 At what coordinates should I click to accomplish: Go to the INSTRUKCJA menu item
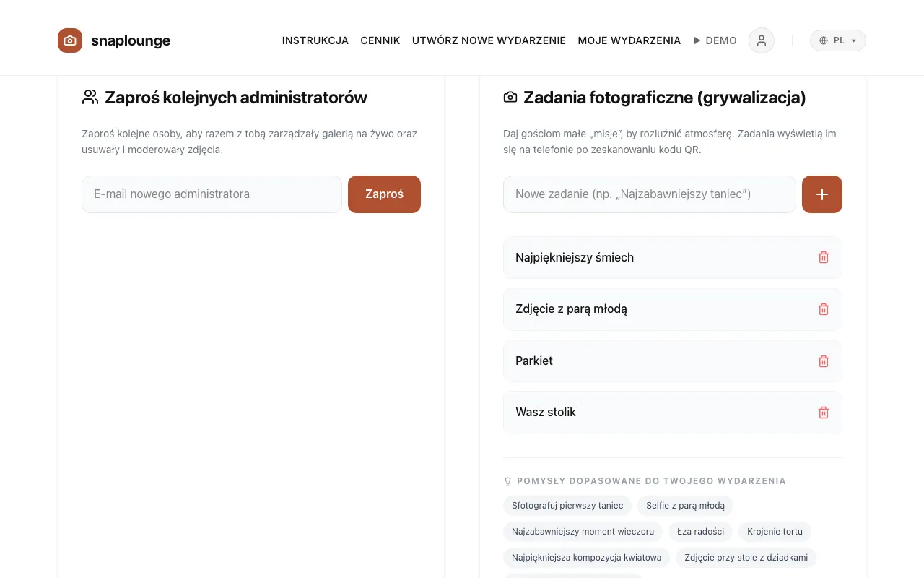[315, 40]
